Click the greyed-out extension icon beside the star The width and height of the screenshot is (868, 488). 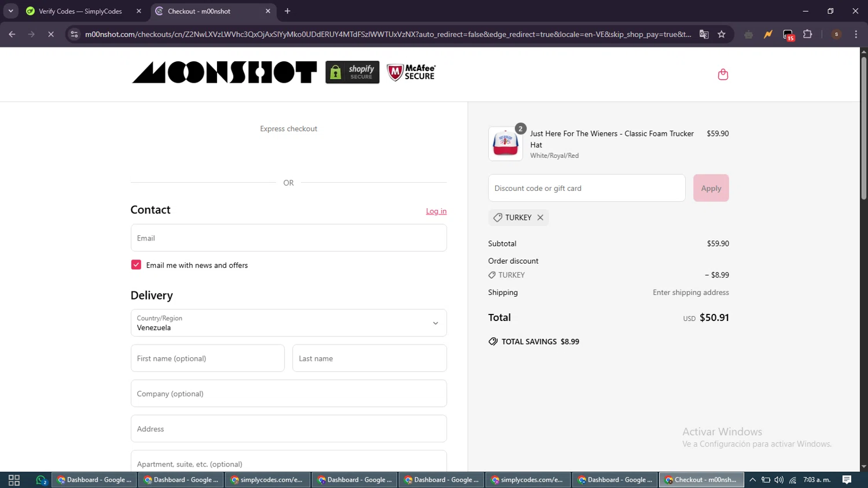[748, 34]
